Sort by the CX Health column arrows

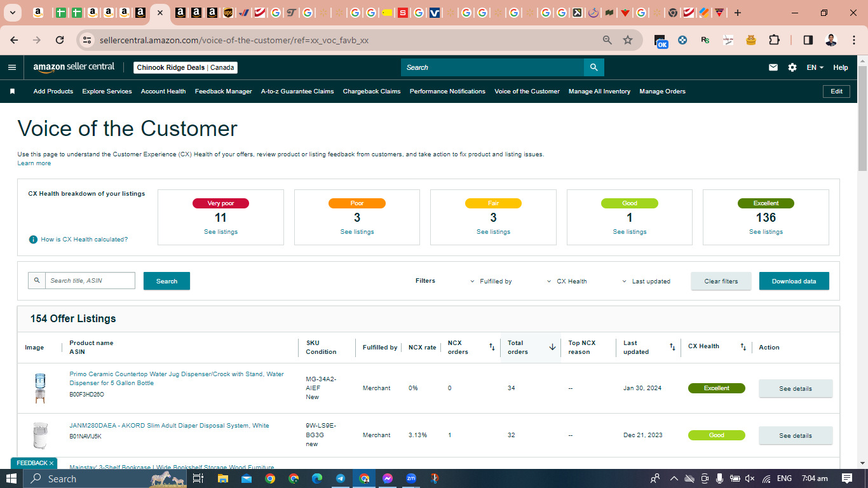[743, 347]
